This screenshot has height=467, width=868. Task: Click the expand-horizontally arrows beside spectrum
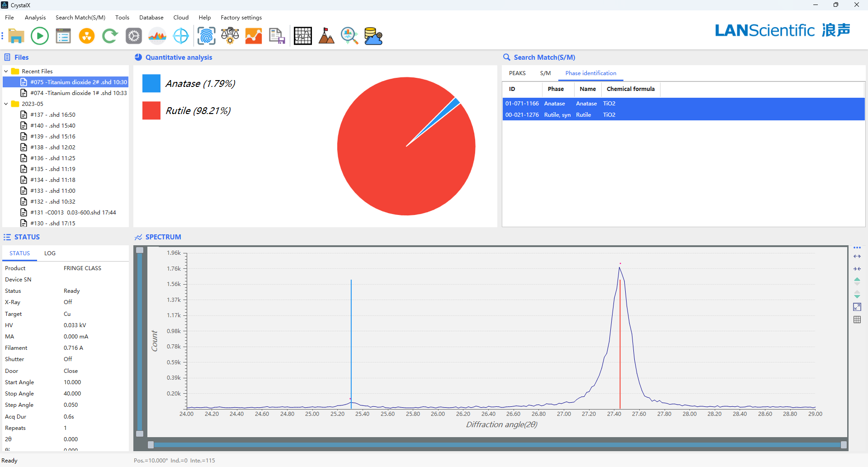857,257
